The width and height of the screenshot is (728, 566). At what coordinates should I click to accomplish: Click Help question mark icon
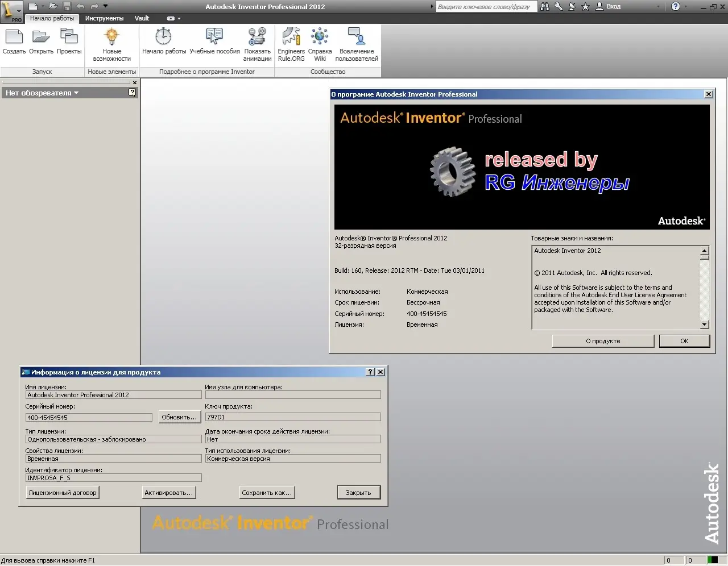(x=676, y=7)
